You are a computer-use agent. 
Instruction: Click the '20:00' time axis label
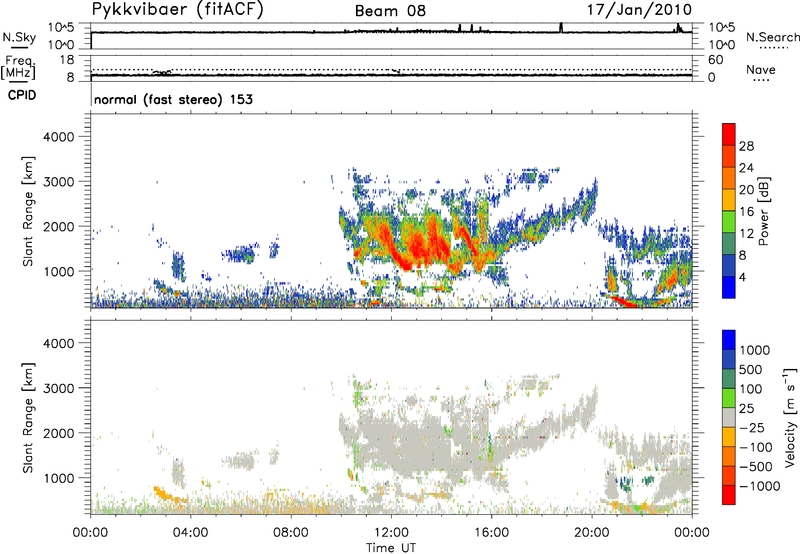[592, 533]
